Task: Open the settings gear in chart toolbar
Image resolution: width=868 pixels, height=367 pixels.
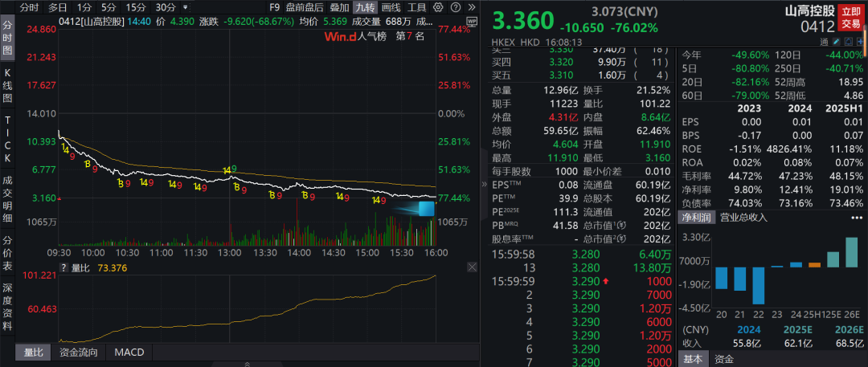Action: [x=438, y=8]
